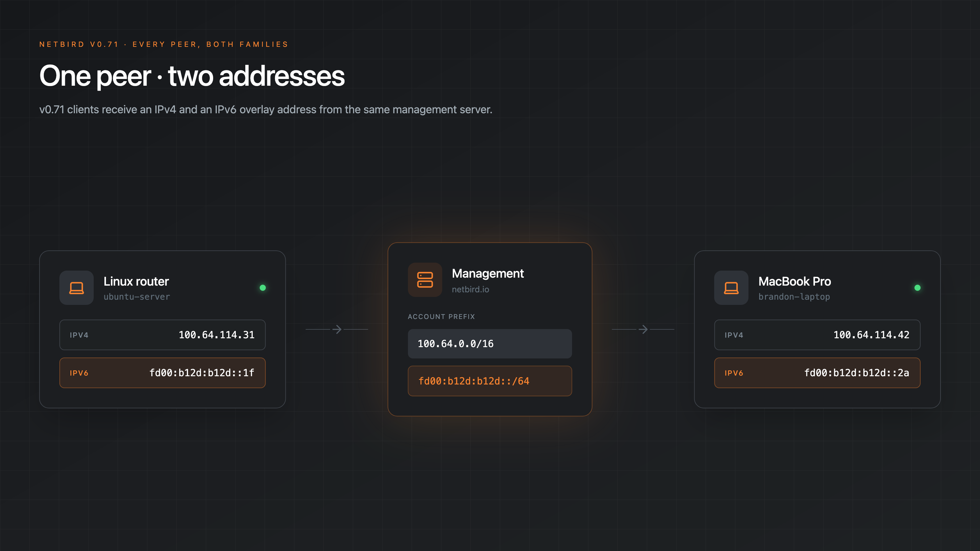
Task: Click the MacBook Pro laptop icon
Action: [x=731, y=288]
